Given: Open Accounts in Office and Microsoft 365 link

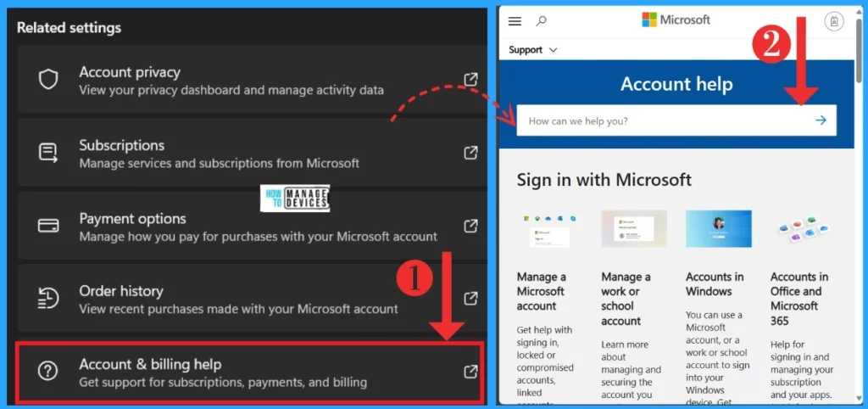Looking at the screenshot, I should (799, 299).
